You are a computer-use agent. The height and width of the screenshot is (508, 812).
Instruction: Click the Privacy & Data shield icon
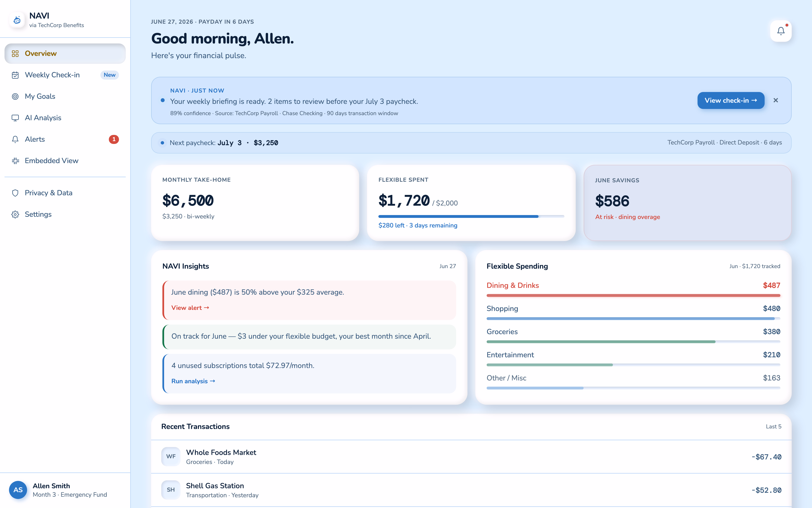point(15,193)
